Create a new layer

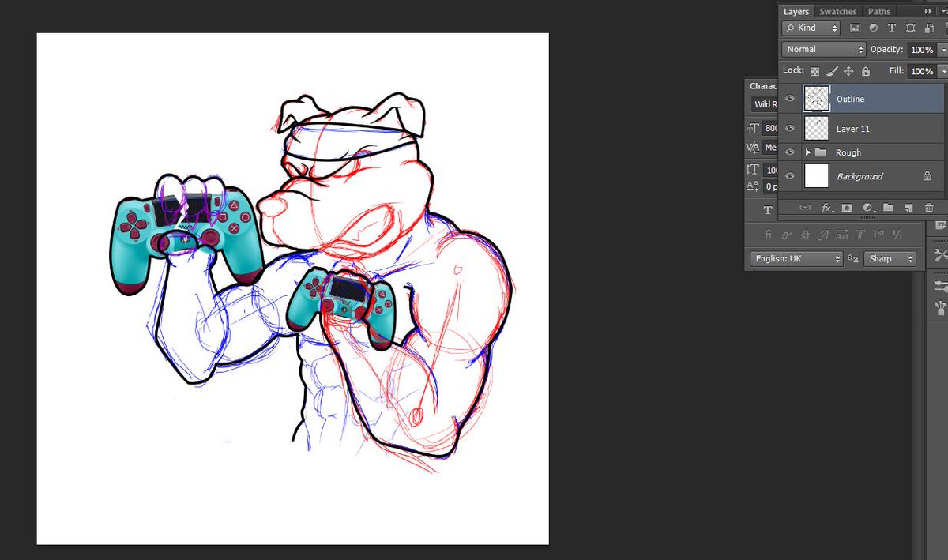[908, 208]
